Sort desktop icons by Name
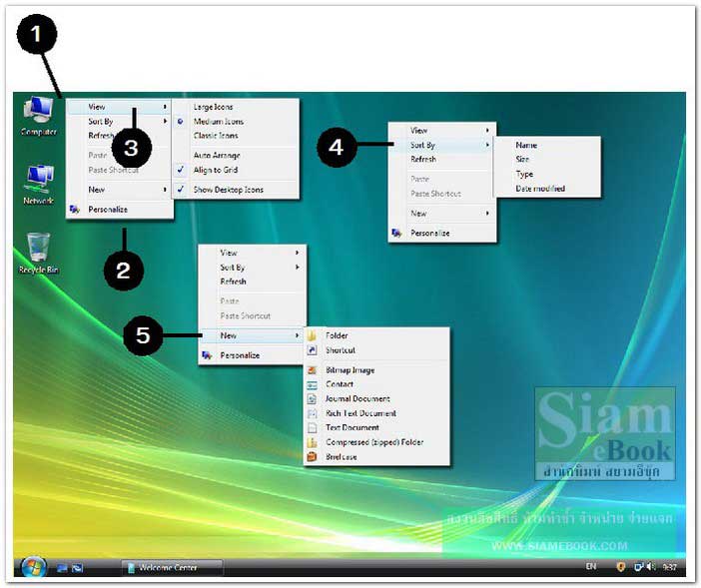This screenshot has height=588, width=701. coord(547,145)
